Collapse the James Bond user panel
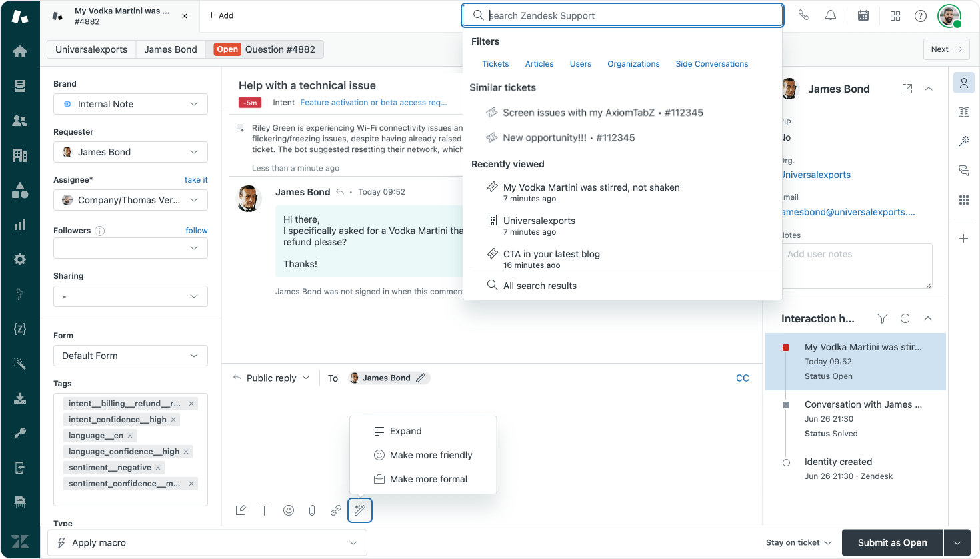The image size is (980, 559). [x=929, y=89]
